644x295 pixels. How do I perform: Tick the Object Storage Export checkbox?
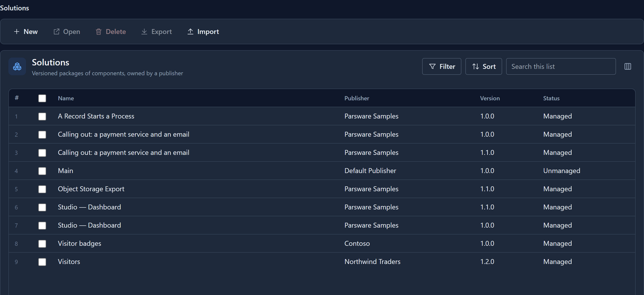tap(42, 189)
